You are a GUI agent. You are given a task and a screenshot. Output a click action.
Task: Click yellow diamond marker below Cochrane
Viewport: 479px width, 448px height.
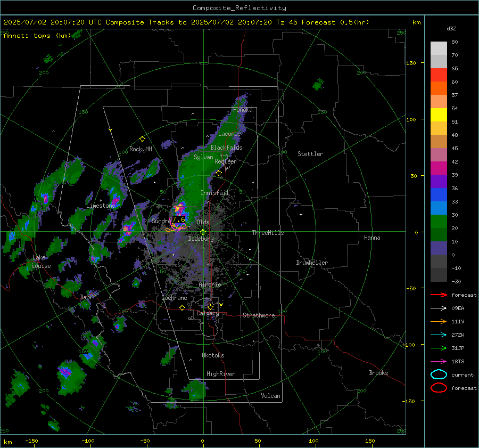point(183,308)
